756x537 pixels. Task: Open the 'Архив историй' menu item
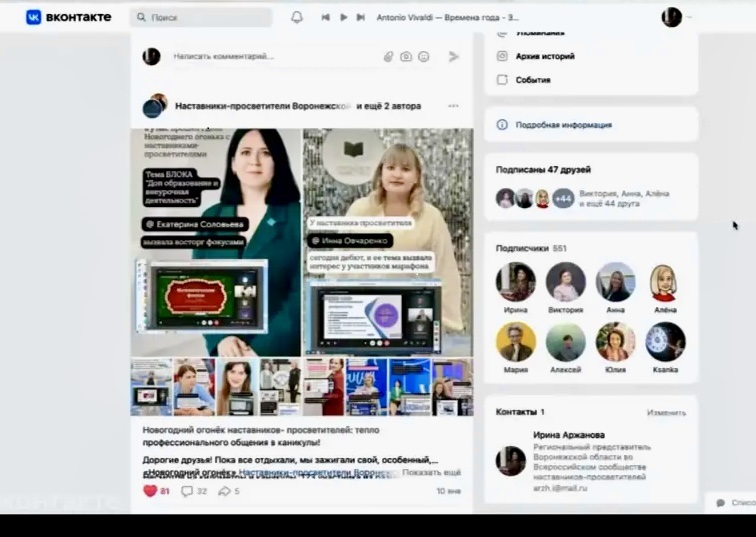546,56
